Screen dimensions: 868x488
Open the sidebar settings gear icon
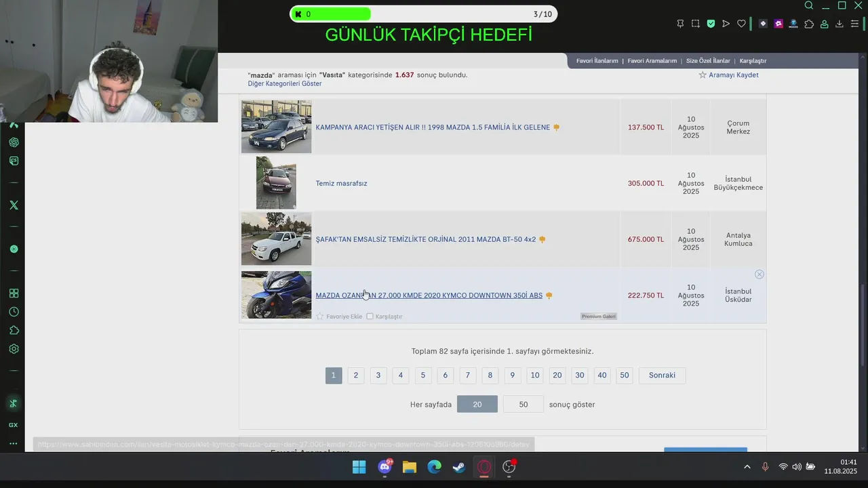coord(14,349)
